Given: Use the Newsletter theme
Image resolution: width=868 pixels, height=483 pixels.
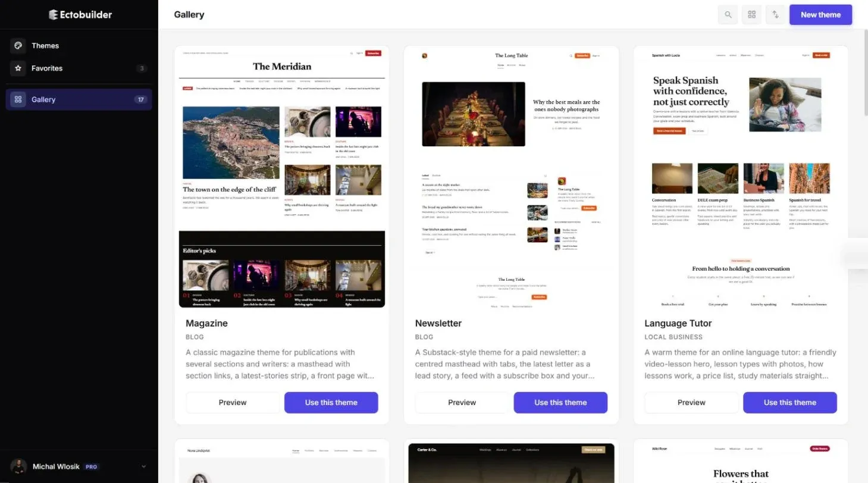Looking at the screenshot, I should 560,403.
